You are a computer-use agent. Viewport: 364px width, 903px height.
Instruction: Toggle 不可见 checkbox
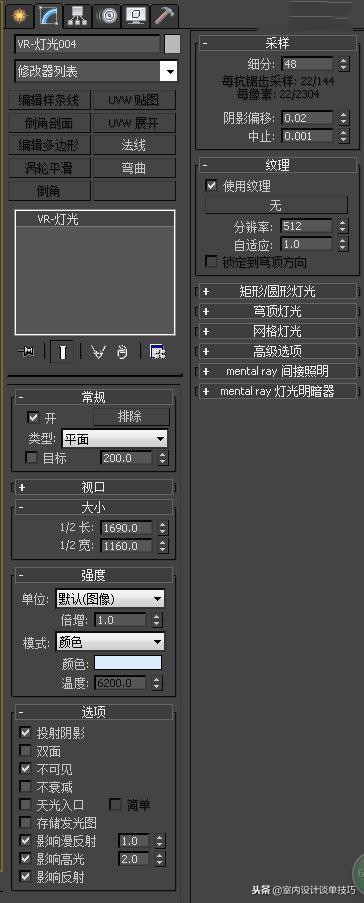tap(25, 768)
